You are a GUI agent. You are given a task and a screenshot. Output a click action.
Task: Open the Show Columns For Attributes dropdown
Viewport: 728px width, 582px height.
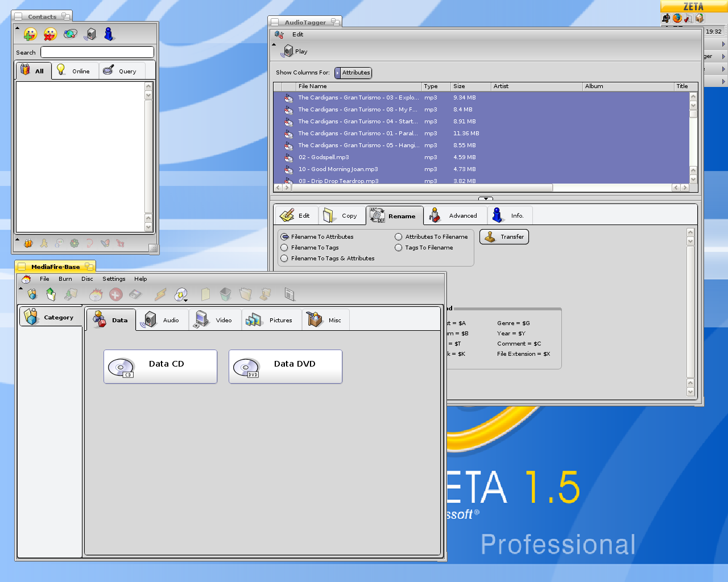353,73
